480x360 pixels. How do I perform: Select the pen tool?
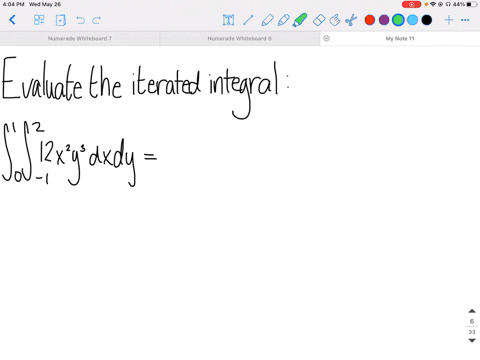coord(267,20)
